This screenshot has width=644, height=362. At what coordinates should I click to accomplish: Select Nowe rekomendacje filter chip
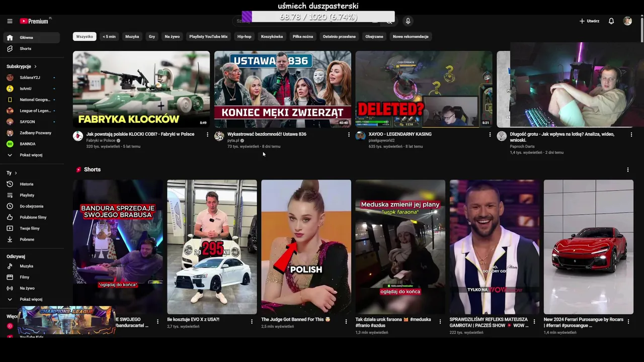(411, 37)
